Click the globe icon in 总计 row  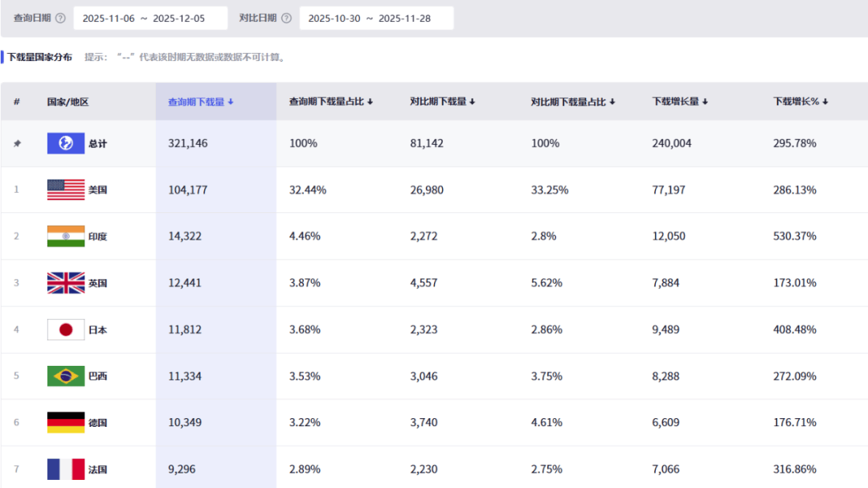pyautogui.click(x=66, y=143)
